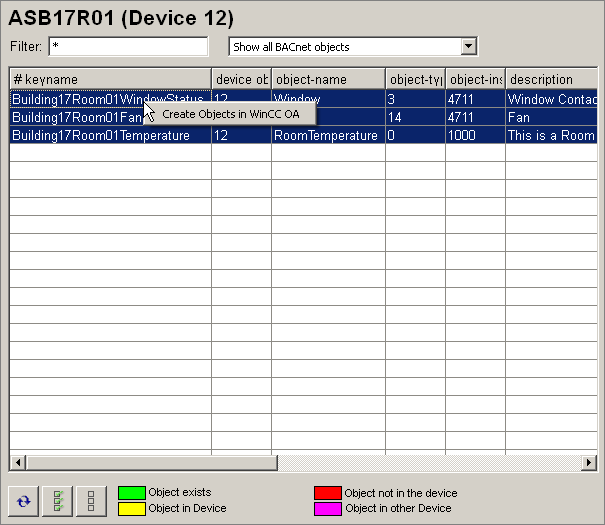605x525 pixels.
Task: Click the description column header
Action: tap(550, 79)
